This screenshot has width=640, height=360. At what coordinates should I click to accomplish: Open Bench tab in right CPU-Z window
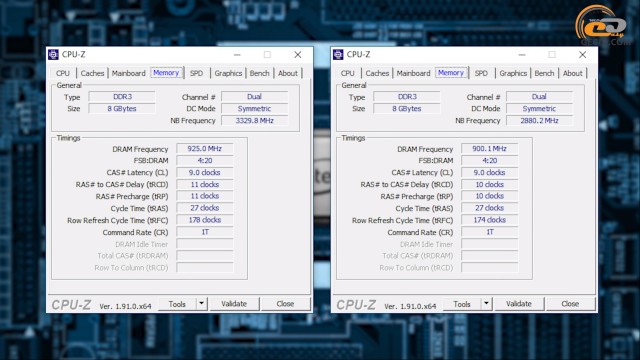[x=544, y=73]
